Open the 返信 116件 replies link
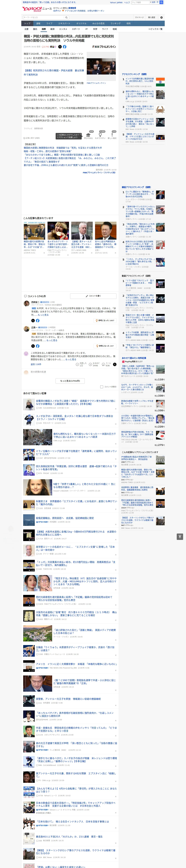 click(x=36, y=364)
